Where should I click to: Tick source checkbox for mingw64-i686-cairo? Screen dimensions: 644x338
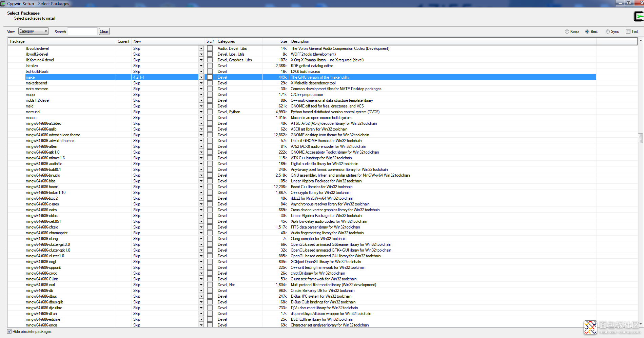[x=210, y=210]
